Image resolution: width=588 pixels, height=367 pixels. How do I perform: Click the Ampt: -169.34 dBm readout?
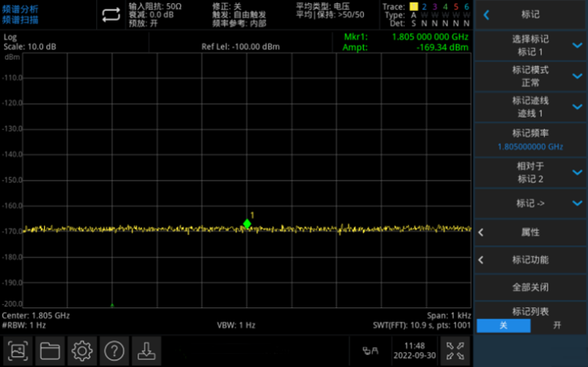(405, 47)
